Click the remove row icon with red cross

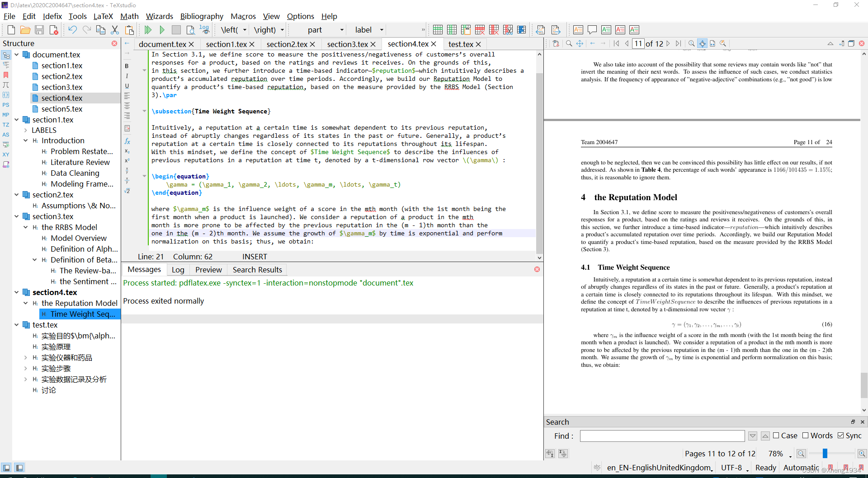click(x=480, y=29)
